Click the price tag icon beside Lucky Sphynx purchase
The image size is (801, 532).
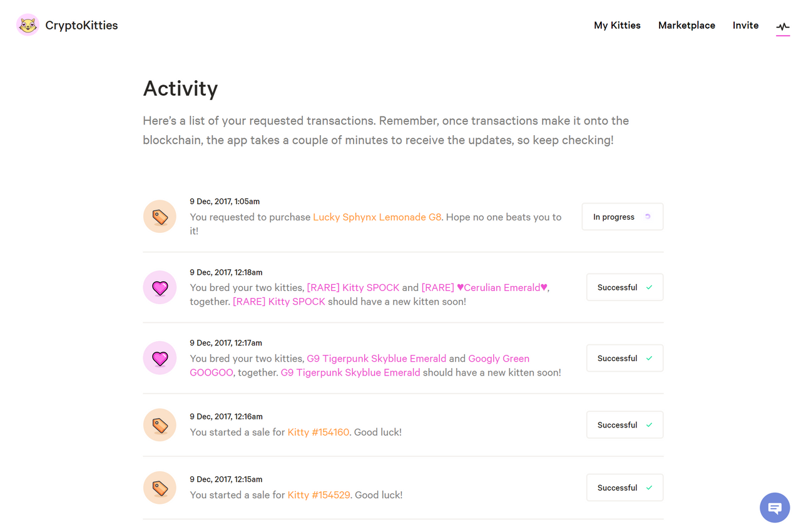[x=160, y=217]
